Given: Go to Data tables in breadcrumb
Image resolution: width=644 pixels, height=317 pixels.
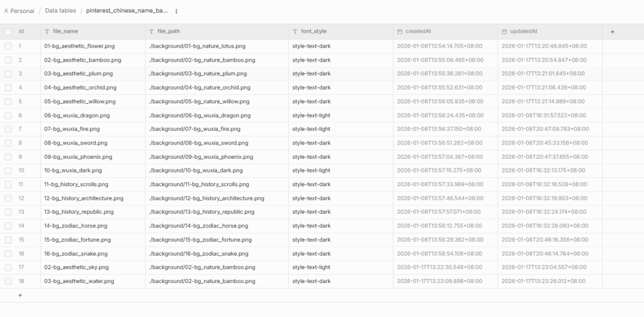Looking at the screenshot, I should [x=60, y=11].
